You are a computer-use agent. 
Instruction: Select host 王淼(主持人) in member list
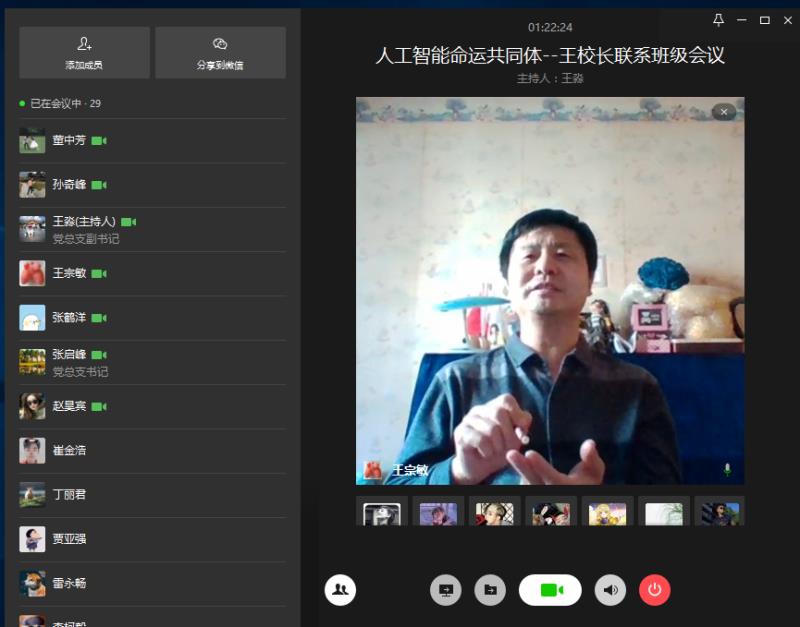[x=84, y=221]
